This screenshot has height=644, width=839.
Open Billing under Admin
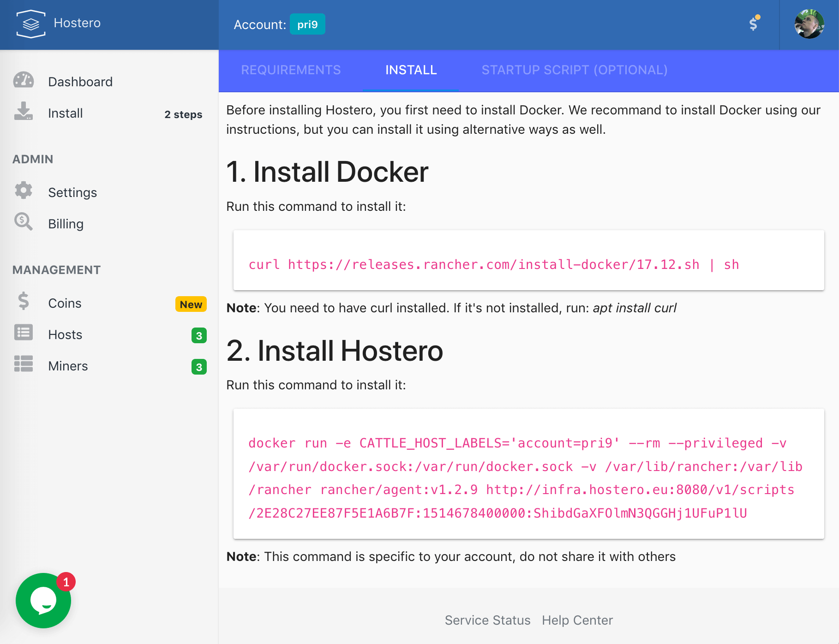[x=66, y=224]
